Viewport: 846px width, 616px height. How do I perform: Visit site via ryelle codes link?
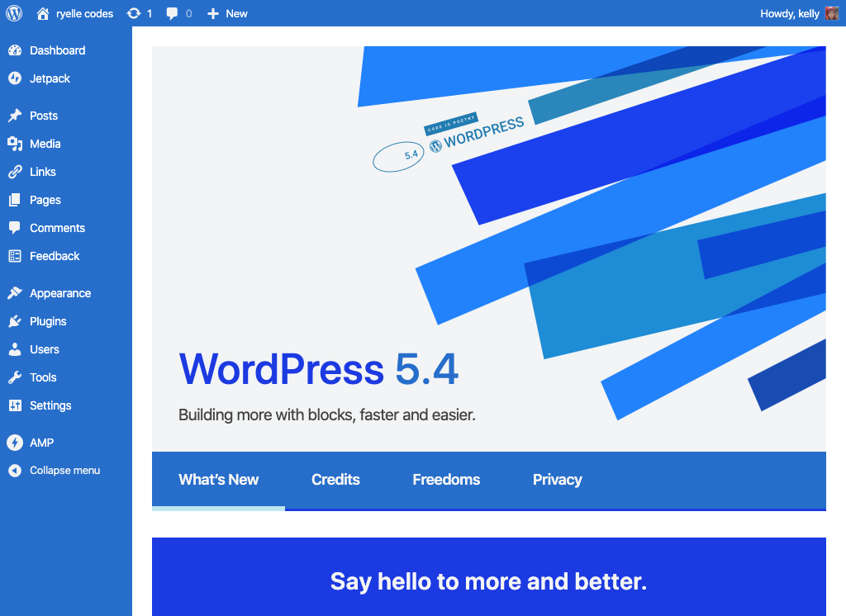(x=85, y=13)
